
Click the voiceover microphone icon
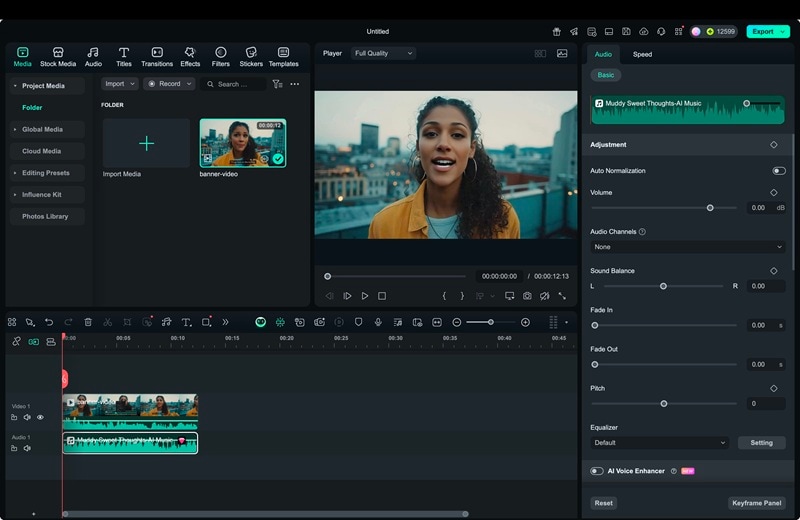click(378, 322)
